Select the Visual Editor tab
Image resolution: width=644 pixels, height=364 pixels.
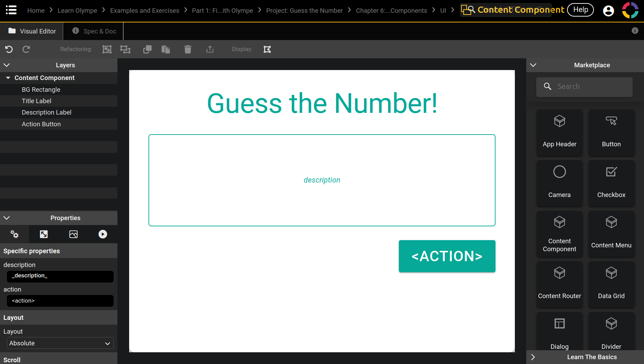click(x=32, y=31)
